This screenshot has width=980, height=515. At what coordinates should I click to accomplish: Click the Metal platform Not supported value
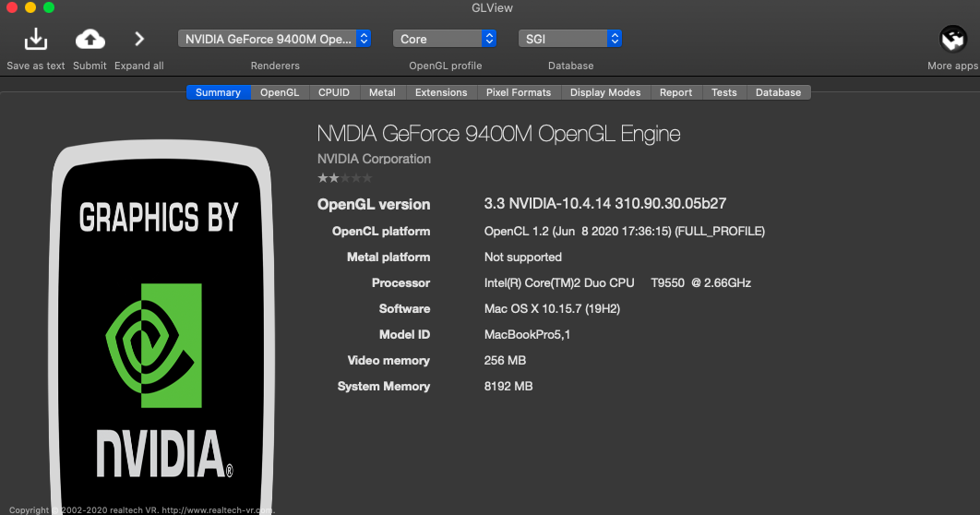pyautogui.click(x=523, y=257)
